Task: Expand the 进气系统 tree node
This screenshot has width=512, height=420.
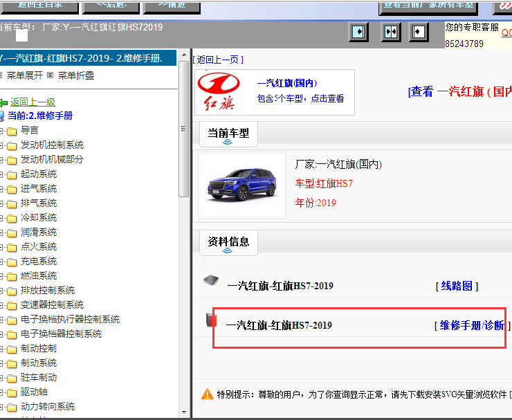Action: pyautogui.click(x=1, y=190)
